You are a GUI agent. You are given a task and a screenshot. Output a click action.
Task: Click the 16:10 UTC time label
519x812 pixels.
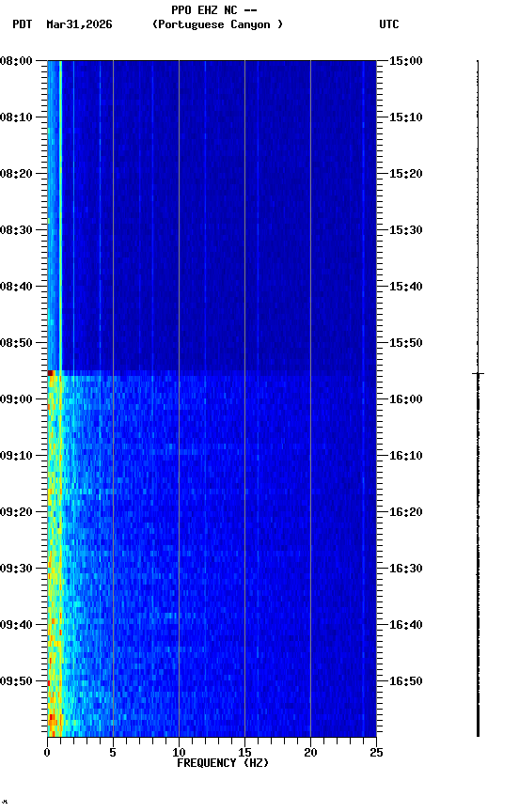pyautogui.click(x=406, y=456)
